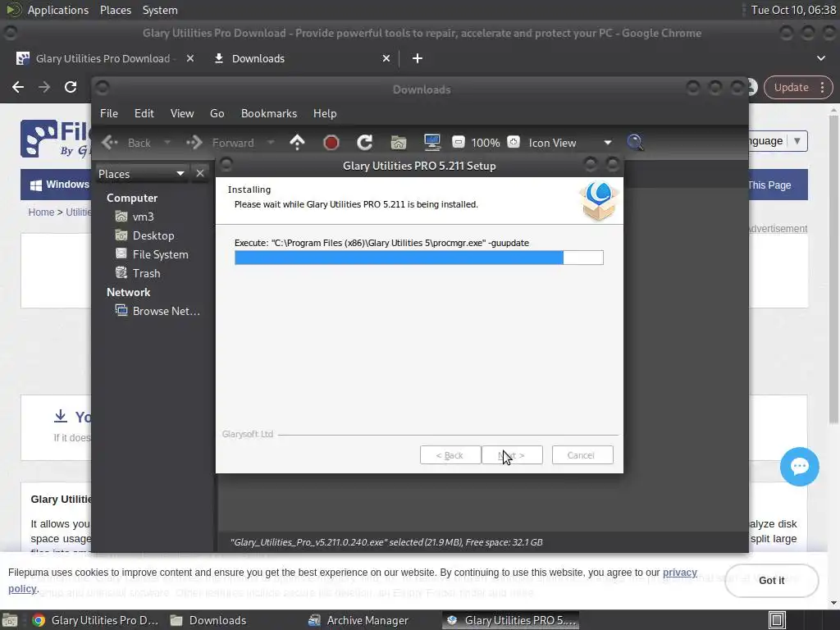Open vm3 home folder in sidebar
The width and height of the screenshot is (840, 630).
click(x=135, y=217)
